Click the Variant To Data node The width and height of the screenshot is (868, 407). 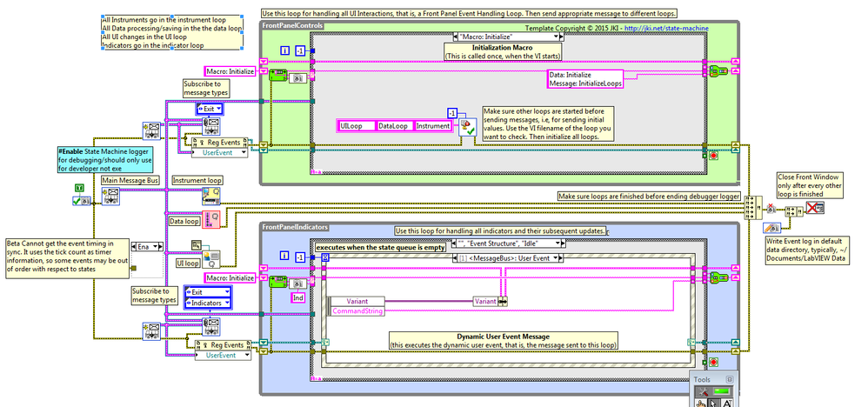click(490, 301)
